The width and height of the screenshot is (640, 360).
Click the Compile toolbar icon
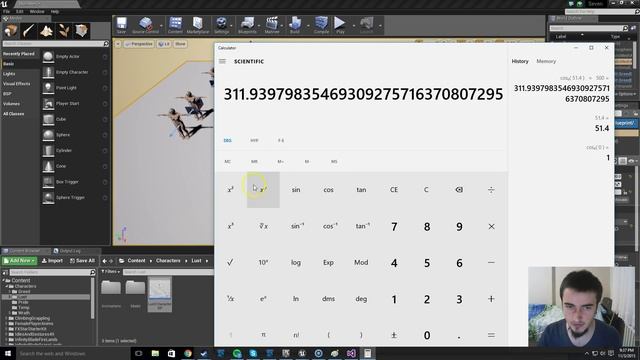[321, 24]
